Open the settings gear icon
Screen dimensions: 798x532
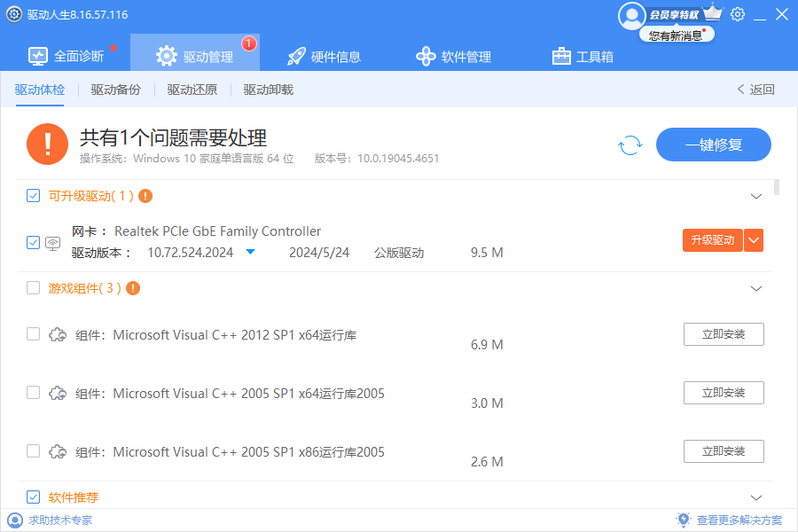pos(738,14)
